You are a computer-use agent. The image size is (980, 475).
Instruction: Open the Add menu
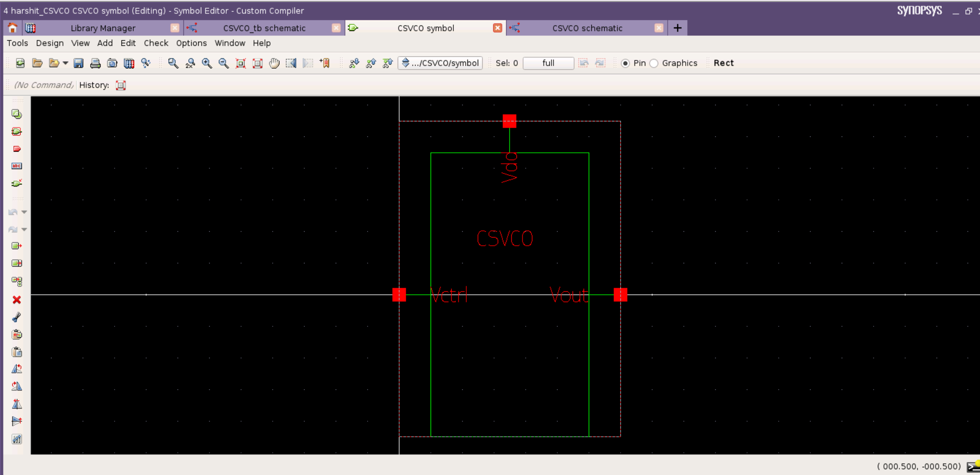click(x=105, y=43)
